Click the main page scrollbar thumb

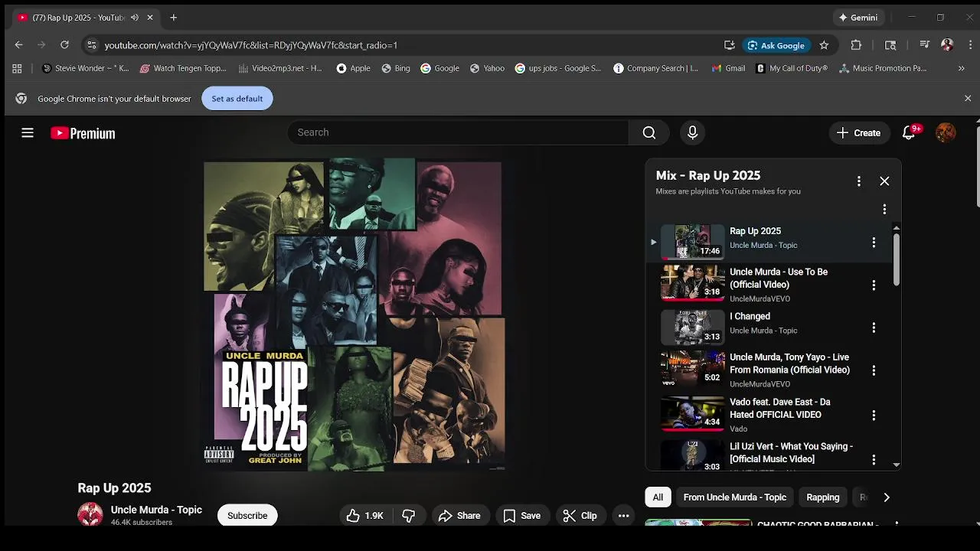point(978,166)
